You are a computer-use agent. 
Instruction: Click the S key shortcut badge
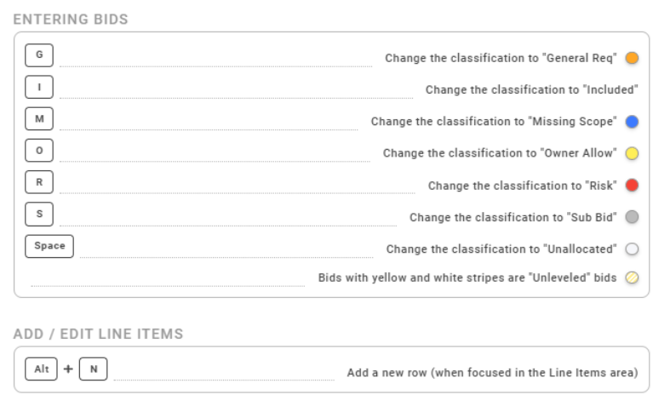[x=39, y=214]
